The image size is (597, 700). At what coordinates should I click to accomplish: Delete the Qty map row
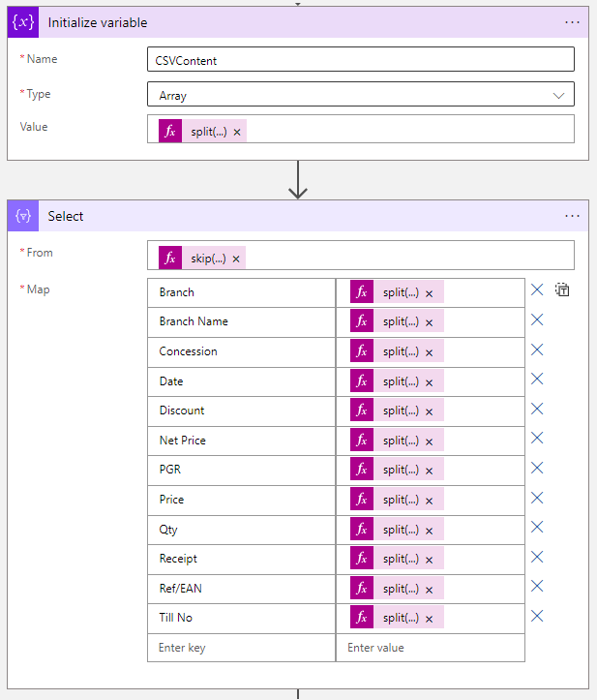537,528
